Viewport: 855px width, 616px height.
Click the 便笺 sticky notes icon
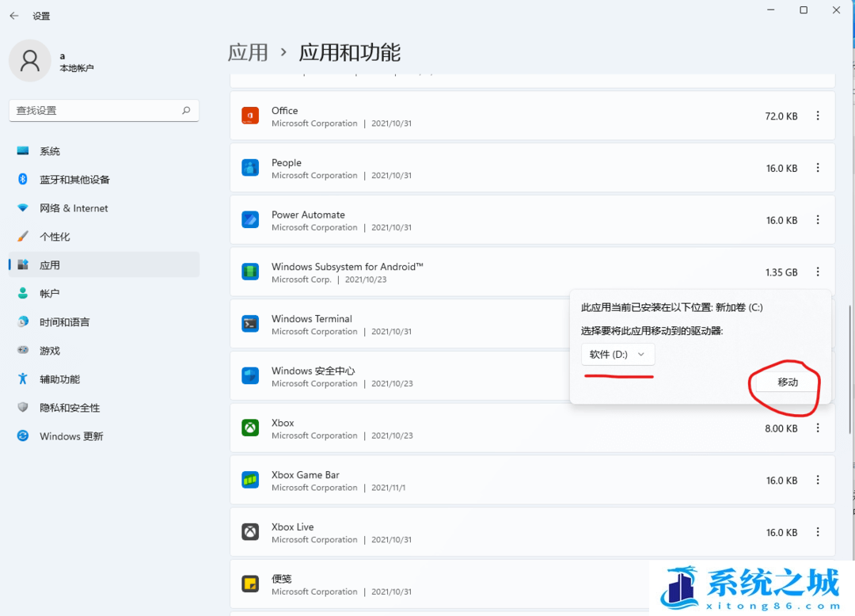click(250, 584)
